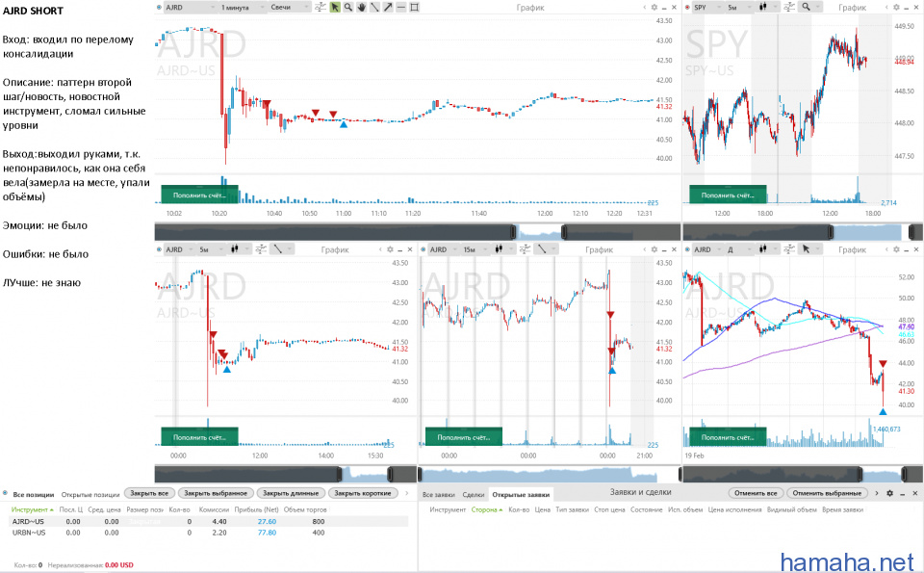The height and width of the screenshot is (573, 924).
Task: Open the AJRD symbol dropdown on 1-minute chart
Action: 190,7
